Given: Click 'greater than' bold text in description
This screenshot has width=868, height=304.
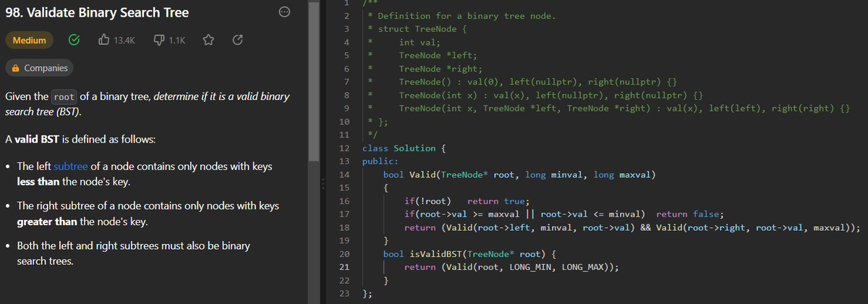Looking at the screenshot, I should pyautogui.click(x=46, y=221).
